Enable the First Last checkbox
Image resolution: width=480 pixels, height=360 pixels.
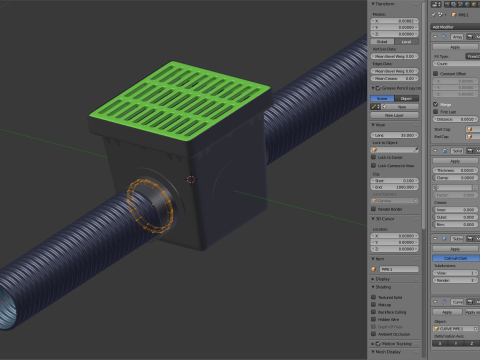click(435, 112)
